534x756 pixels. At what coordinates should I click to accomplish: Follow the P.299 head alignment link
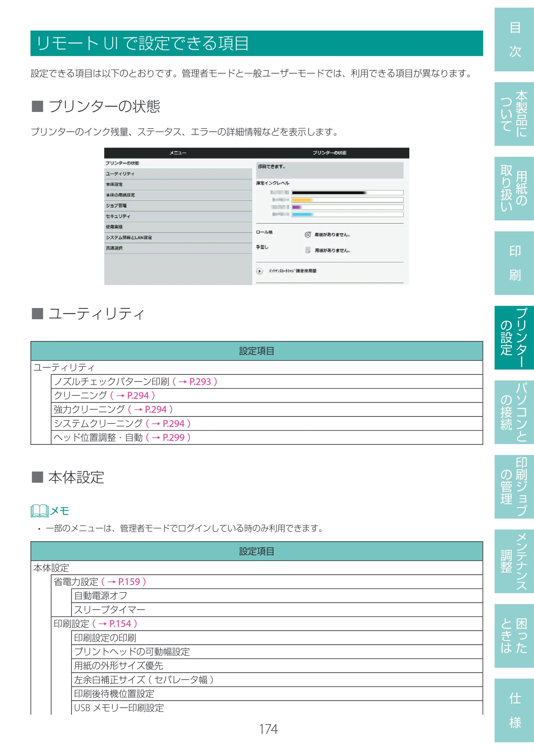click(x=168, y=438)
